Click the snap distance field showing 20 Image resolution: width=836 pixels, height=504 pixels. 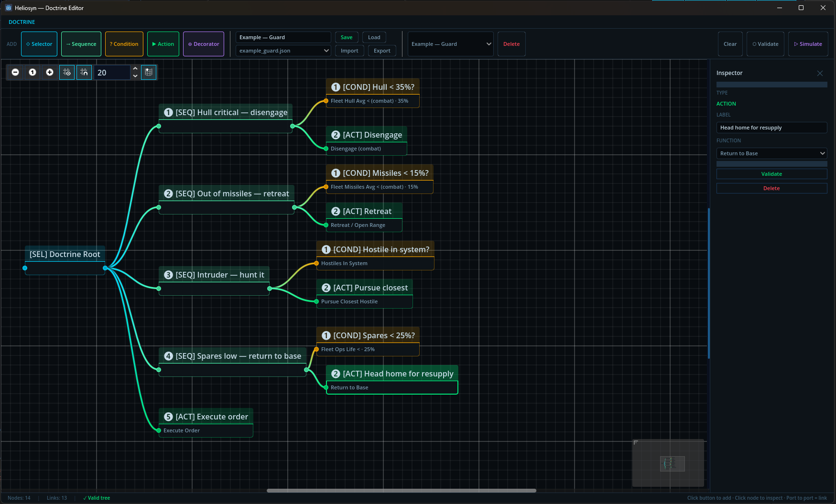click(x=112, y=73)
